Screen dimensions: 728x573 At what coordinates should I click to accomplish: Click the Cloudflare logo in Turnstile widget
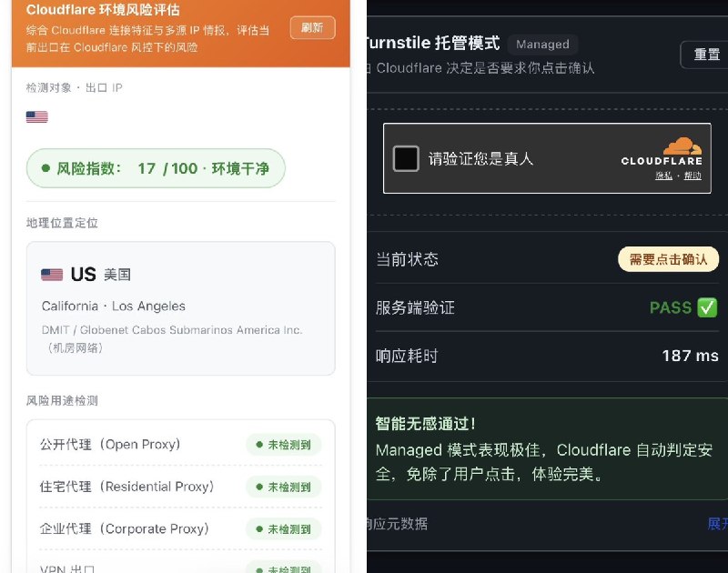[662, 151]
